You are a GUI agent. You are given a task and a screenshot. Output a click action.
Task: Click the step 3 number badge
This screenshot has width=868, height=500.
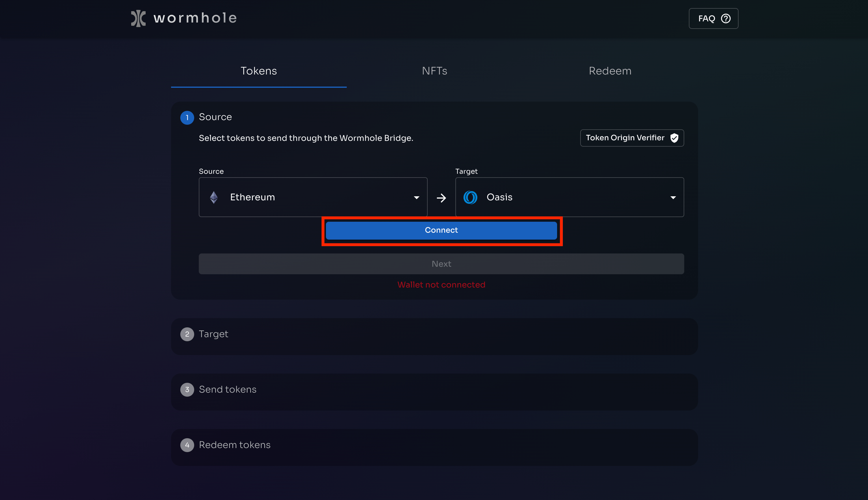[x=187, y=389]
